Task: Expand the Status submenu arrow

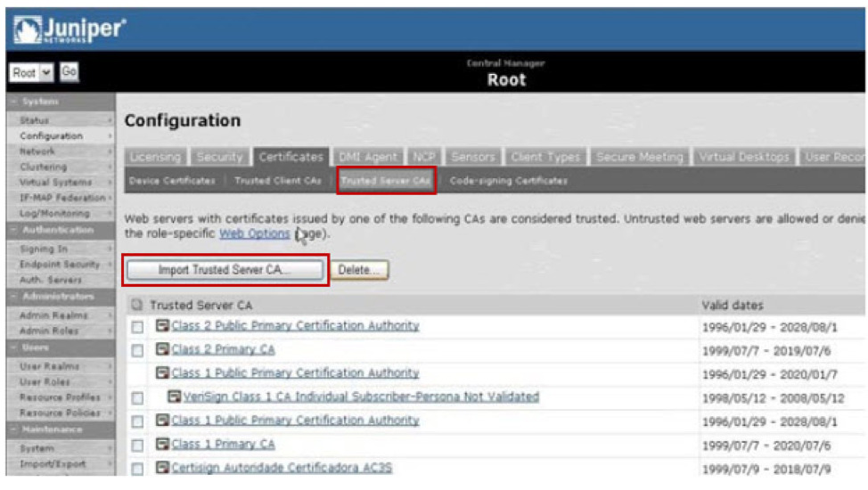Action: 110,120
